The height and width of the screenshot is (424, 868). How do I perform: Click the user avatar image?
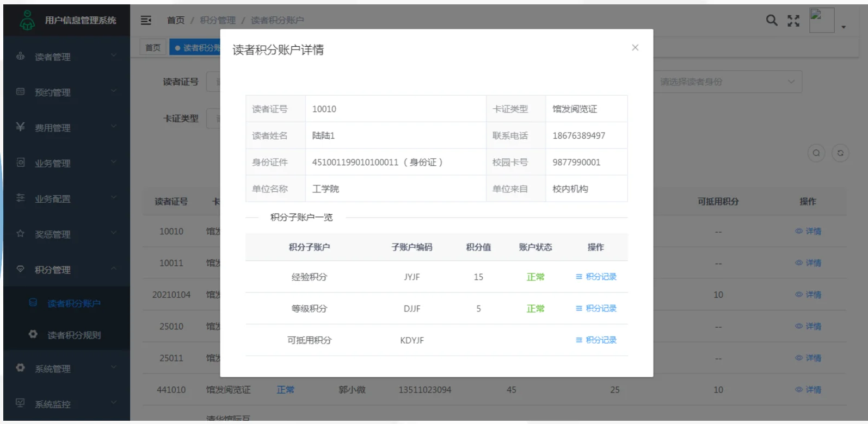pyautogui.click(x=822, y=20)
